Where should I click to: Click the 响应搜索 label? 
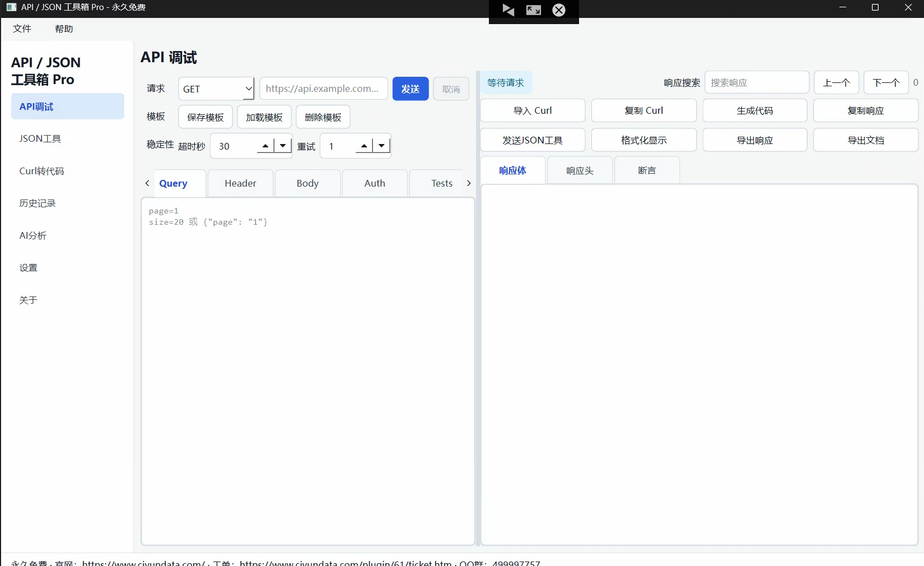click(682, 82)
